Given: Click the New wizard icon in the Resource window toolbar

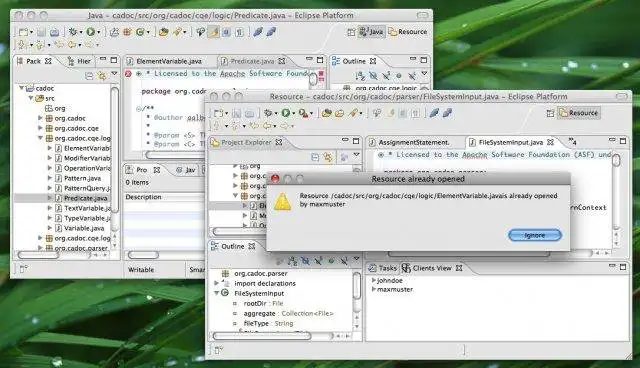Looking at the screenshot, I should pyautogui.click(x=219, y=113).
